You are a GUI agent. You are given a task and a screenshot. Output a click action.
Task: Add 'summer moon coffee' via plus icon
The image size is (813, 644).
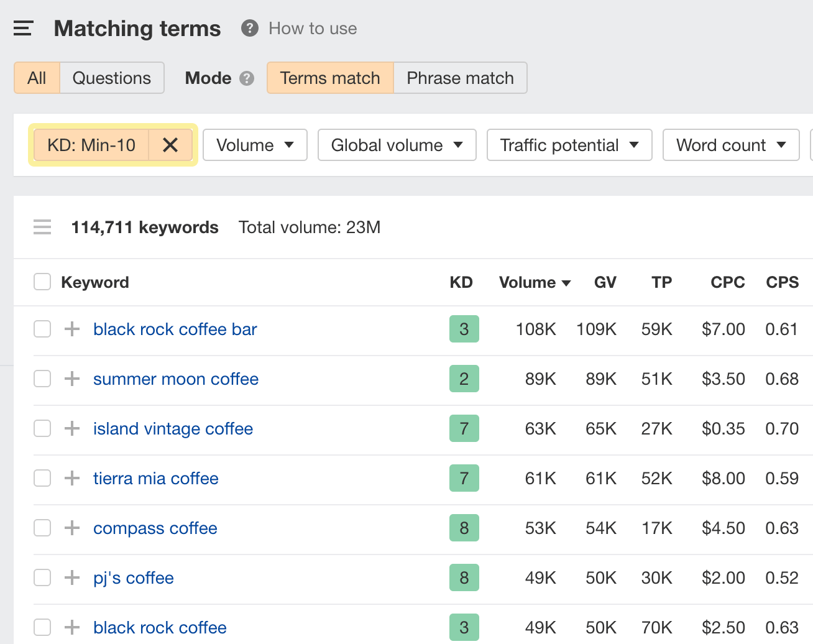(x=72, y=379)
